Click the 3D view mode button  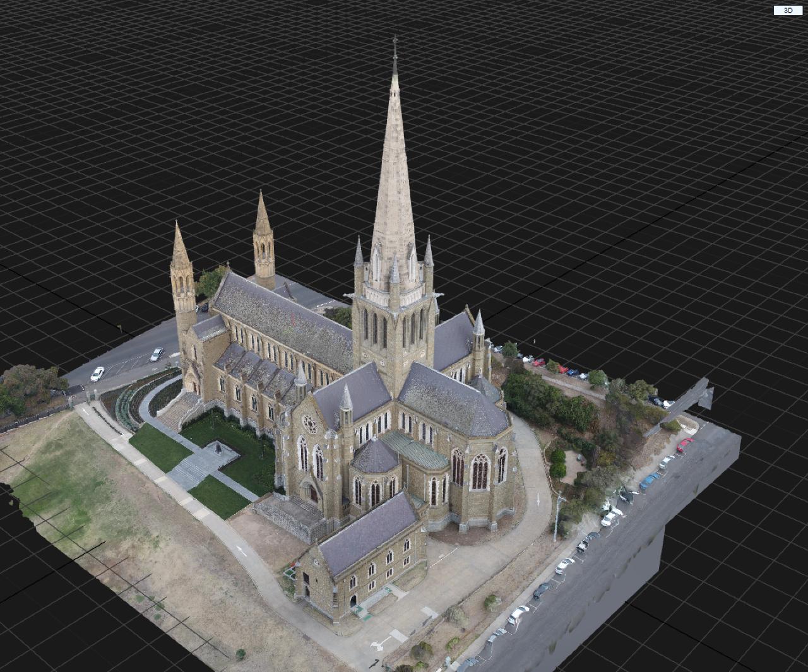(788, 10)
